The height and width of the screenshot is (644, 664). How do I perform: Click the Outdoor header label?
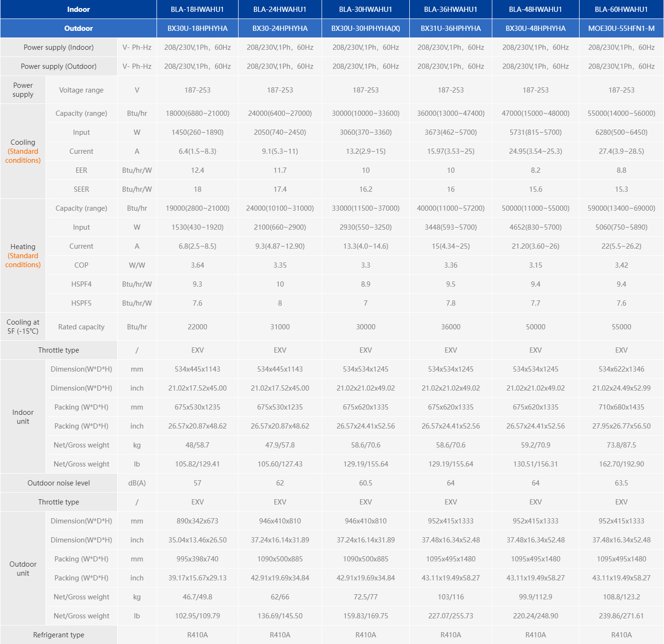click(78, 28)
